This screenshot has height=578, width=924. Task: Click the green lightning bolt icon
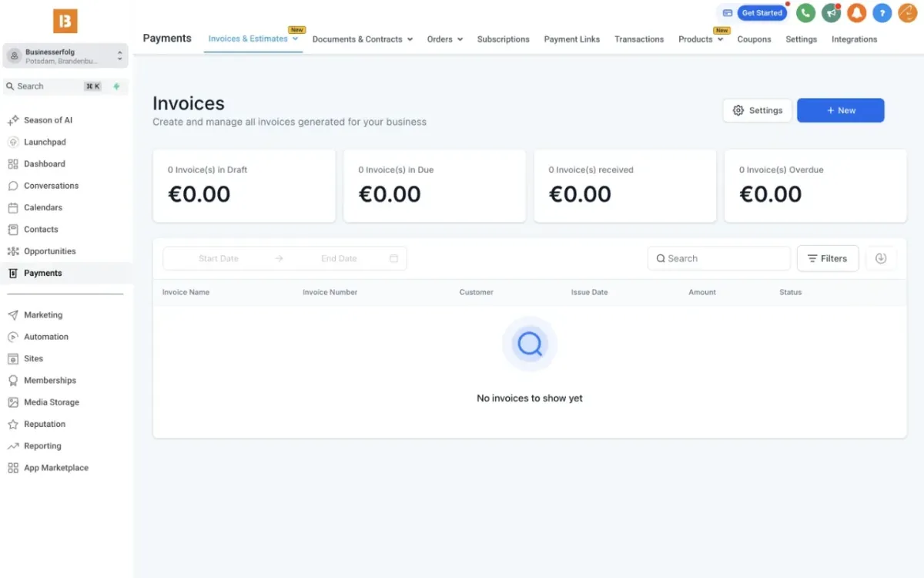click(x=116, y=86)
